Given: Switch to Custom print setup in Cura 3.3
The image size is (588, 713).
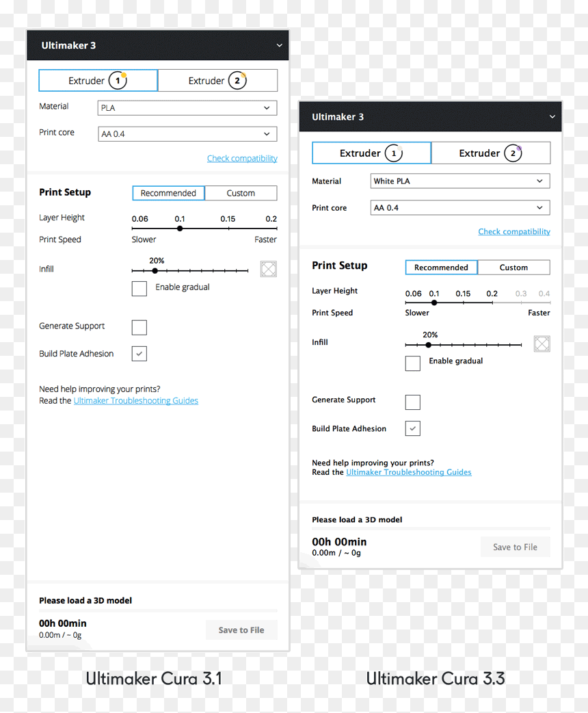Looking at the screenshot, I should [x=514, y=268].
